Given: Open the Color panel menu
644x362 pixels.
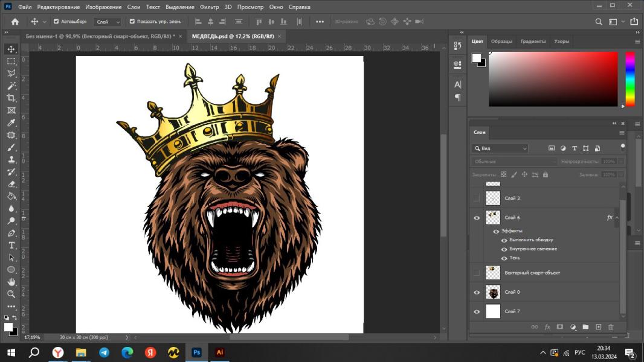Looking at the screenshot, I should [637, 42].
